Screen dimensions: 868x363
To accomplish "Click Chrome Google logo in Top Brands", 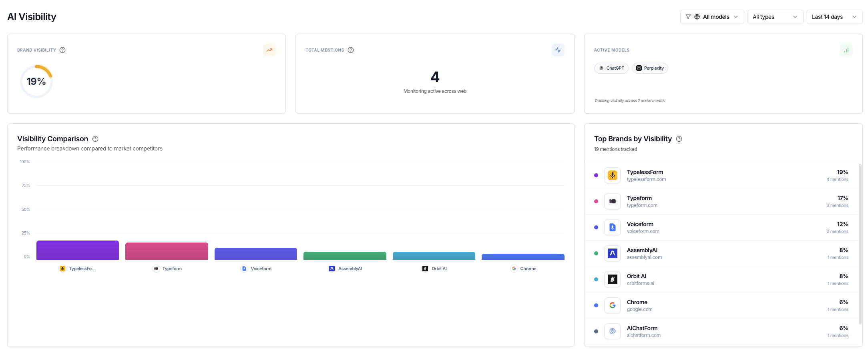I will 613,305.
